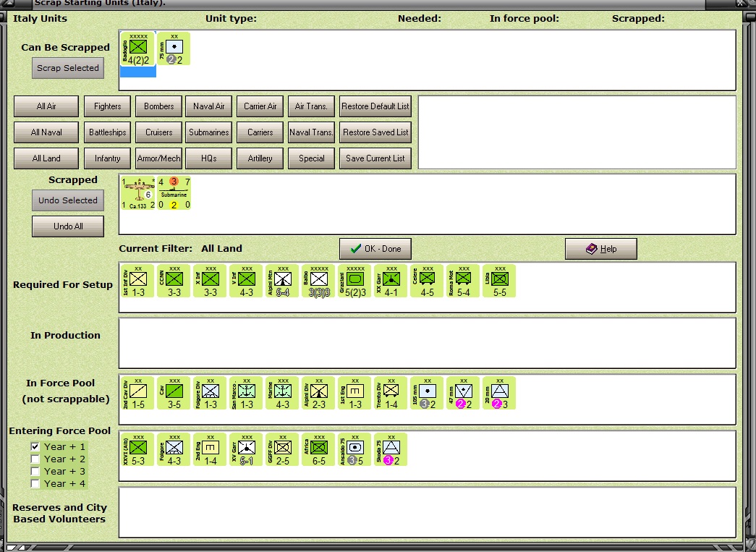
Task: Filter by Naval Air
Action: tap(209, 106)
